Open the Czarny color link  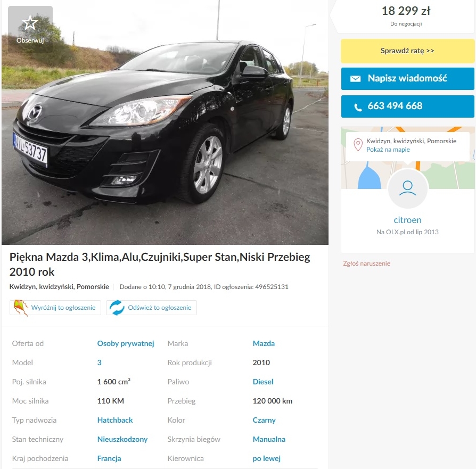[264, 420]
